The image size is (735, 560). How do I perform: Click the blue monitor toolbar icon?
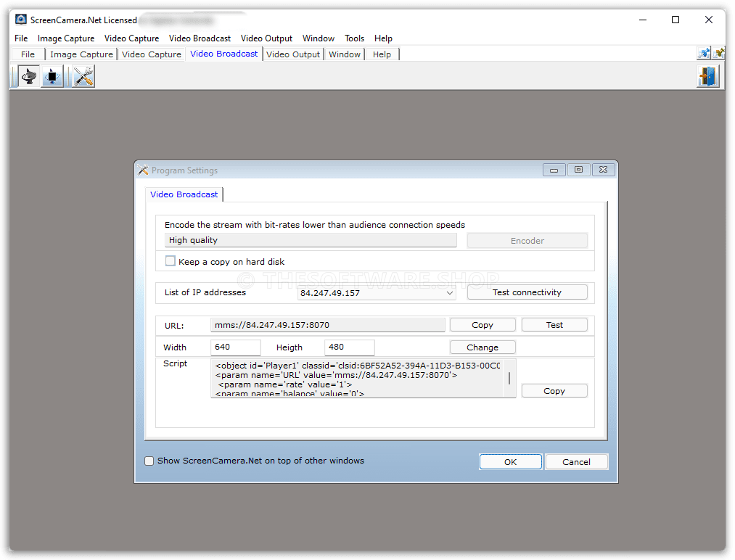(x=52, y=76)
